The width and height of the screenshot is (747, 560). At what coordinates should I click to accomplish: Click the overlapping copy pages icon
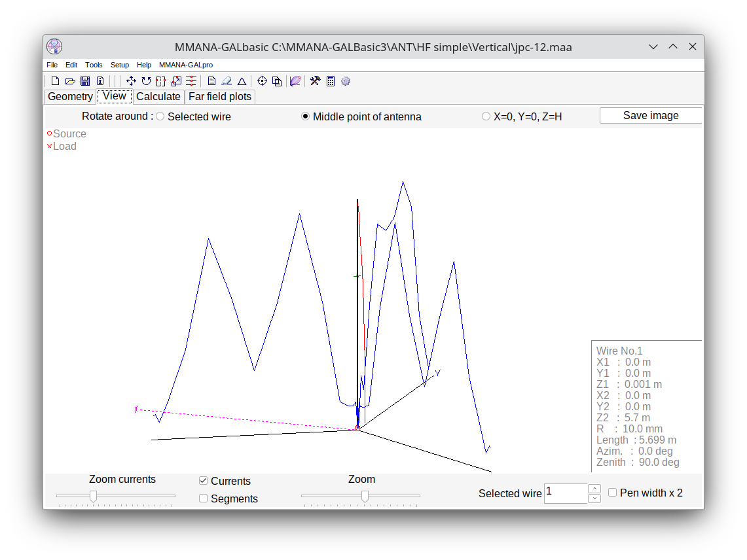click(x=277, y=81)
